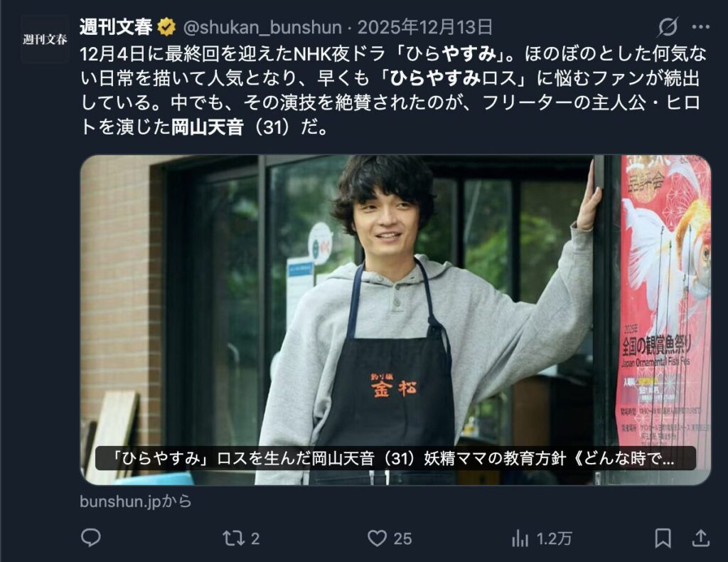The height and width of the screenshot is (562, 728).
Task: Open the @shukan_bunshun handle link
Action: [262, 28]
